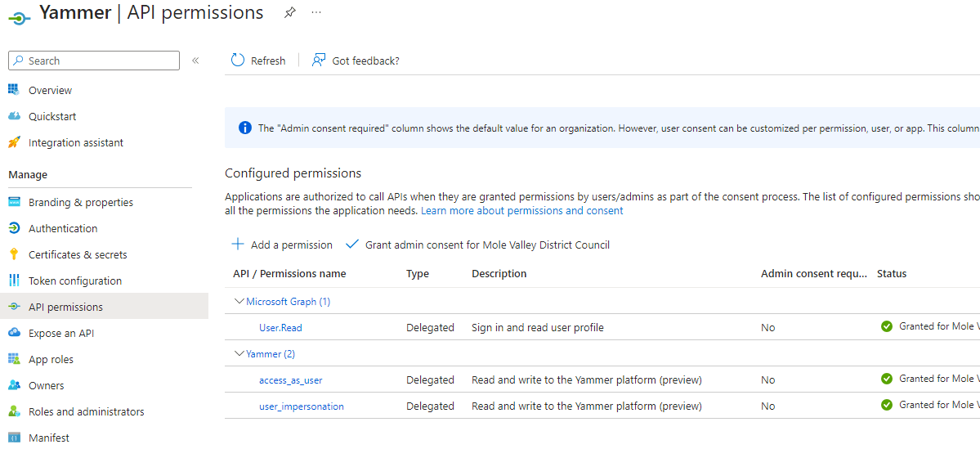Click description cell in user_impersonation row
Viewport: 980px width, 449px height.
pyautogui.click(x=587, y=406)
